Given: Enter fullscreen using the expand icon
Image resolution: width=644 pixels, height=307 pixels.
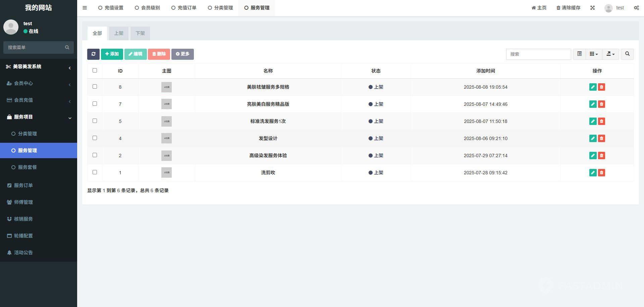Looking at the screenshot, I should click(592, 8).
